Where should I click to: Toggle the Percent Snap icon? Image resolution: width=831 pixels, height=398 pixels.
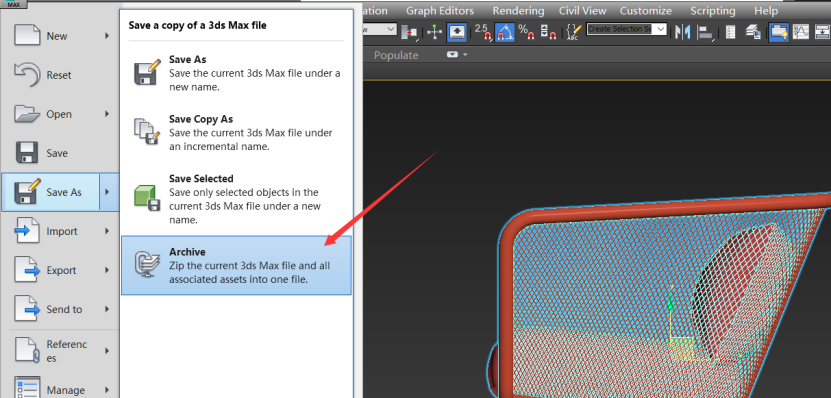point(526,32)
